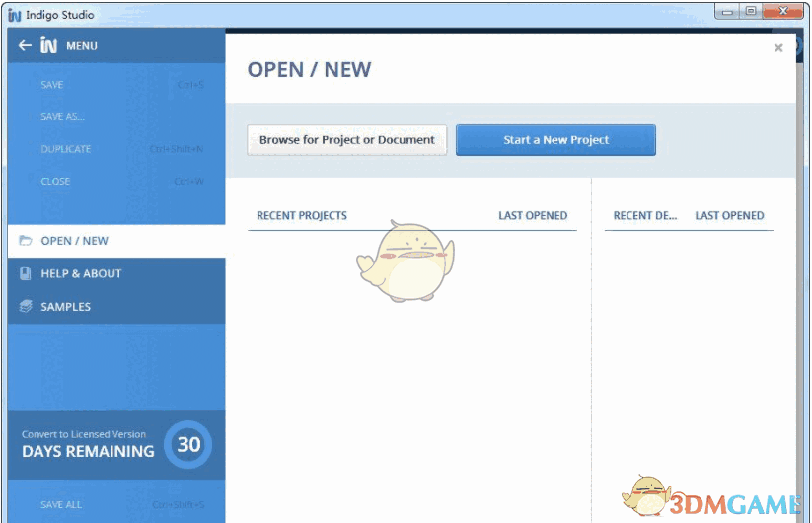This screenshot has height=523, width=812.
Task: Open the Samples section
Action: tap(116, 307)
